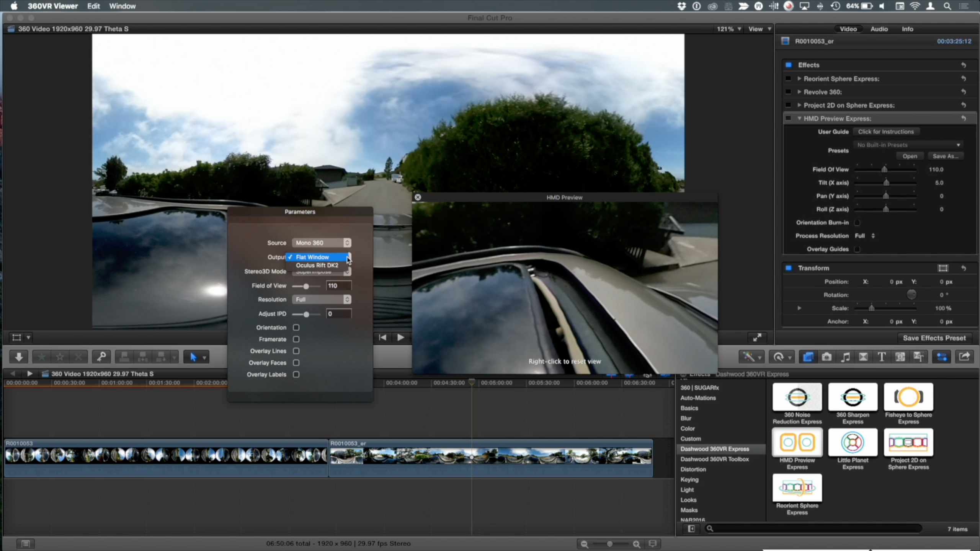Open the Edit menu
The image size is (980, 551).
[93, 6]
